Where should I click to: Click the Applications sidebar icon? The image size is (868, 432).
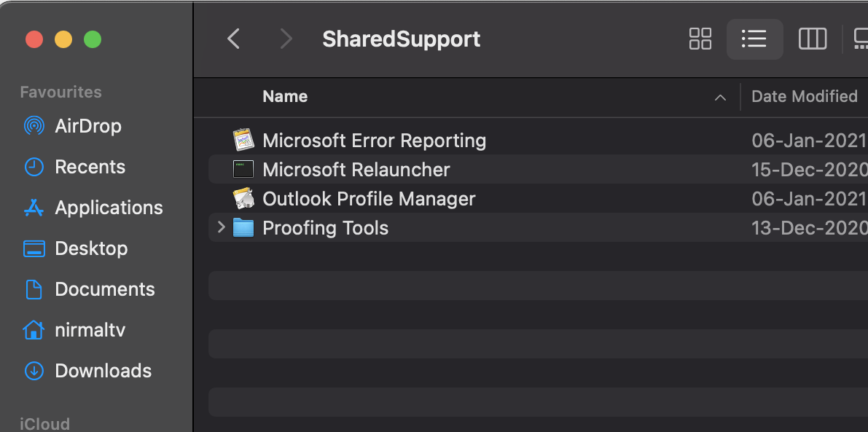point(34,208)
